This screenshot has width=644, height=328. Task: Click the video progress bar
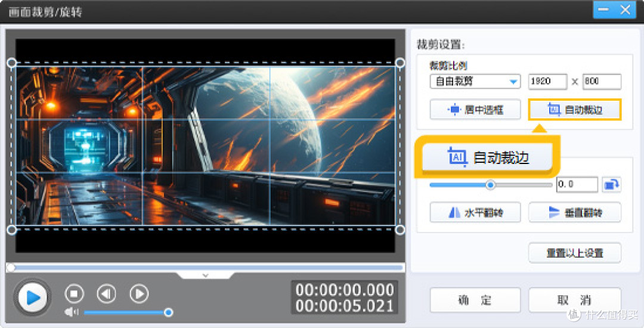tap(205, 268)
